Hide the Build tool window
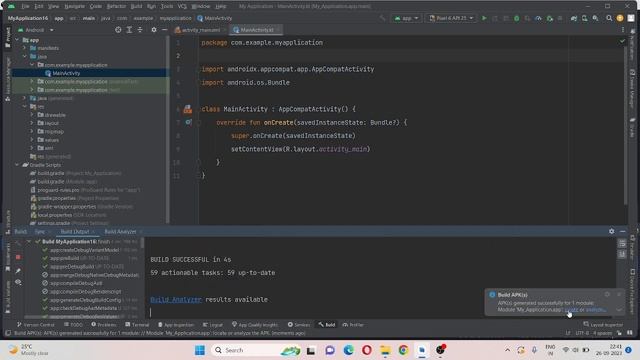The image size is (640, 360). (x=622, y=231)
